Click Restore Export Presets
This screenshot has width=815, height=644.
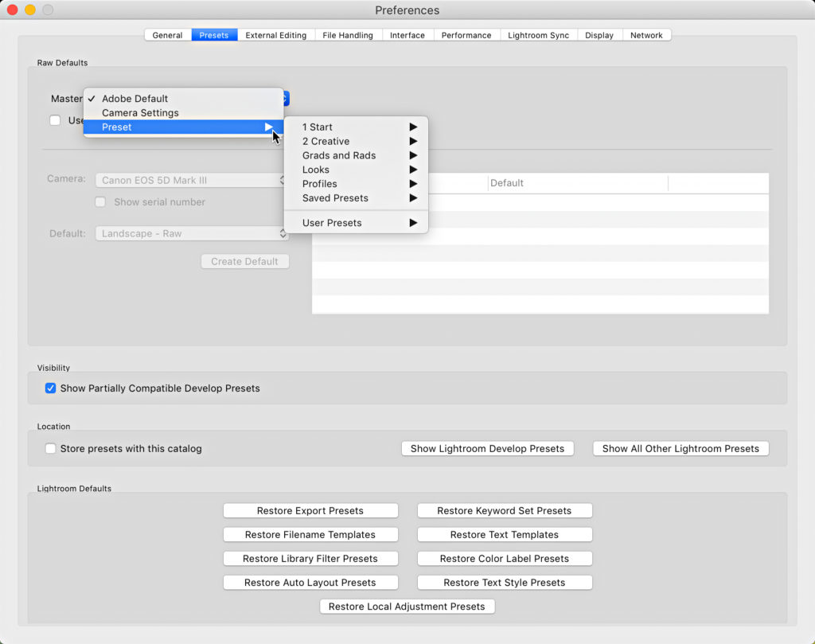pos(310,510)
